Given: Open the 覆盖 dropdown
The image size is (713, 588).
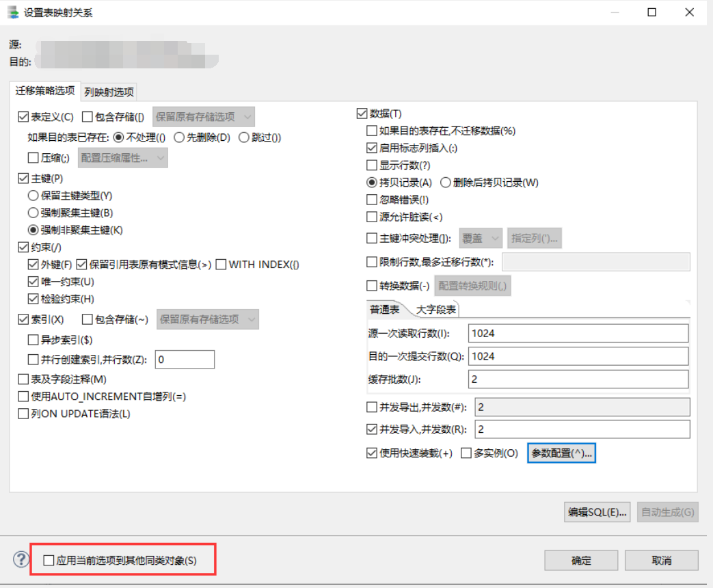Looking at the screenshot, I should coord(481,239).
